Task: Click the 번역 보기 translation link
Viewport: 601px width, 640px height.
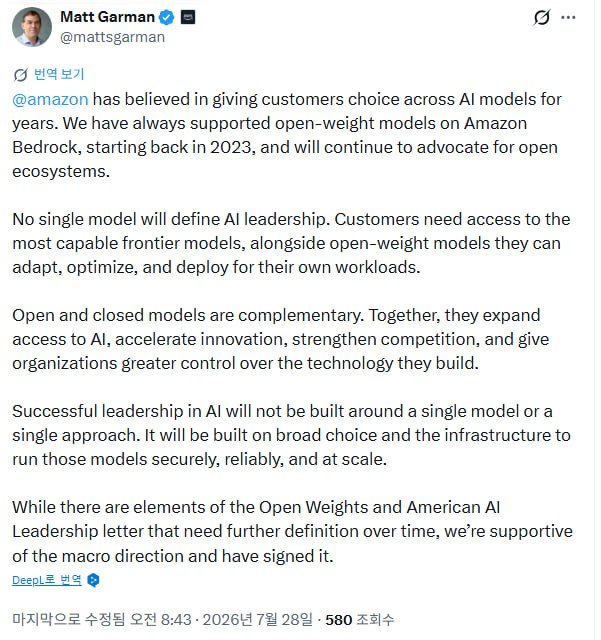Action: [59, 74]
